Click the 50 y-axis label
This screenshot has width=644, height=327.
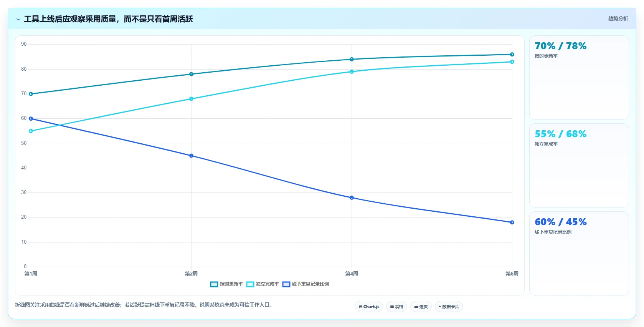point(24,143)
